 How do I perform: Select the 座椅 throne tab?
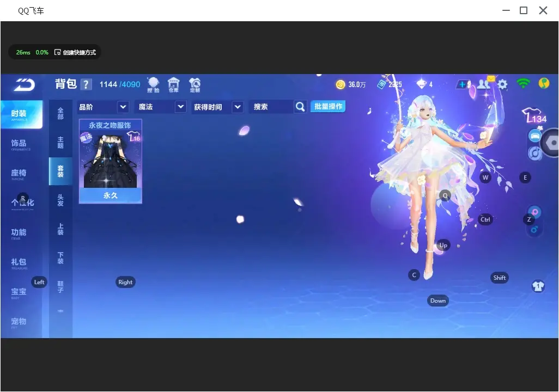click(19, 174)
